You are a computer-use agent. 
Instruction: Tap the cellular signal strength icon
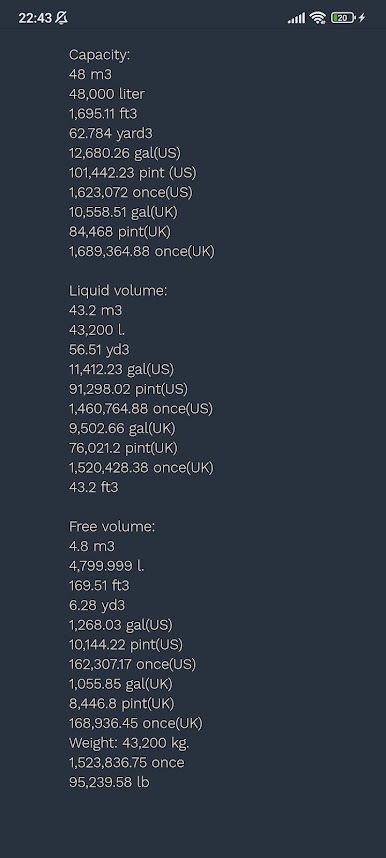click(x=296, y=18)
